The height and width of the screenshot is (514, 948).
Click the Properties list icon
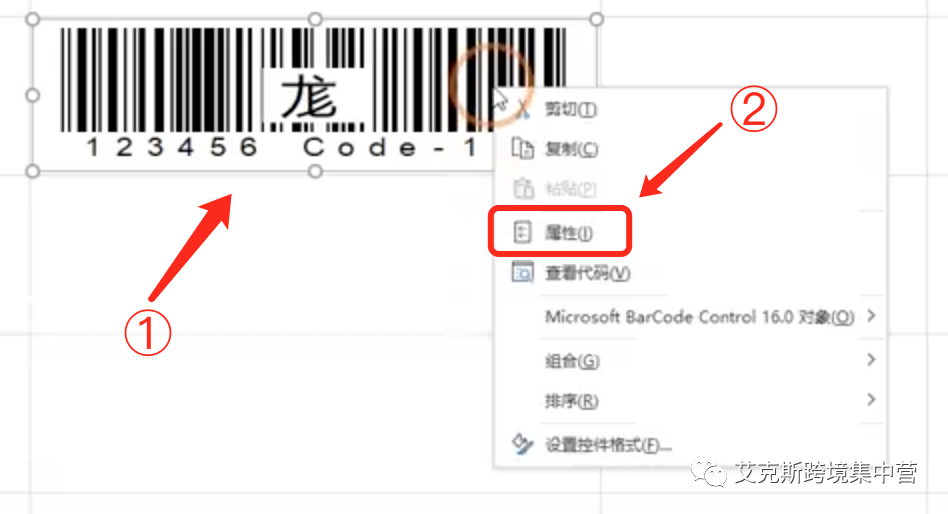coord(522,232)
